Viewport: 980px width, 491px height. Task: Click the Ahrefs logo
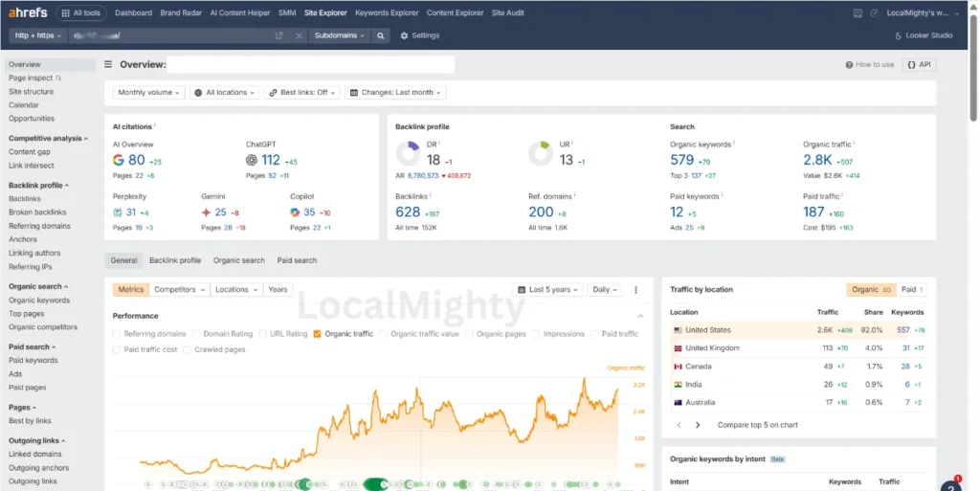click(28, 12)
